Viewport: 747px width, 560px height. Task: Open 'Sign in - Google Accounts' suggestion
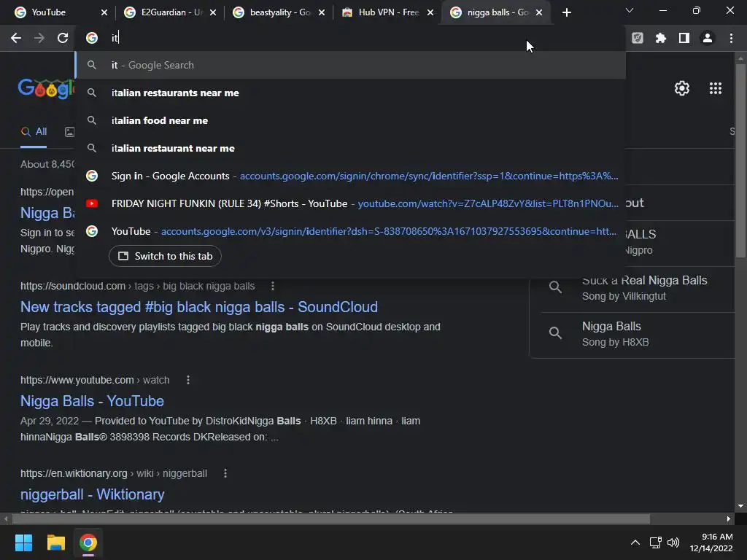click(x=350, y=176)
